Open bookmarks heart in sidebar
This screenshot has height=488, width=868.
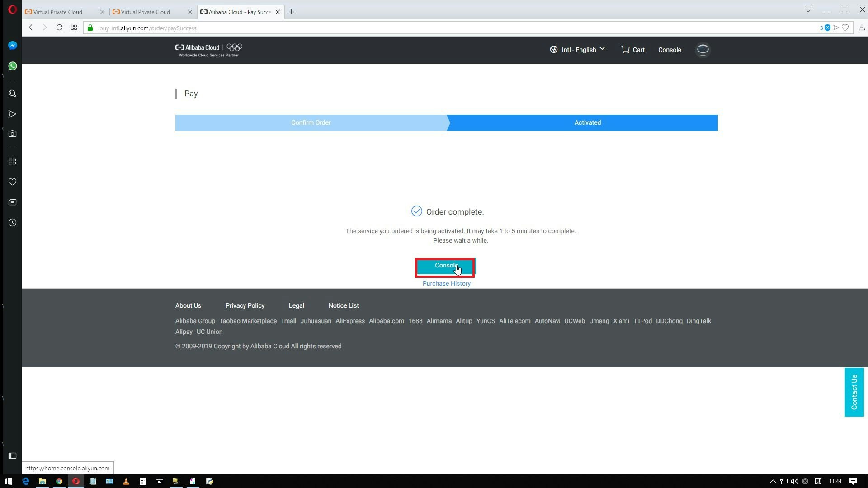13,182
